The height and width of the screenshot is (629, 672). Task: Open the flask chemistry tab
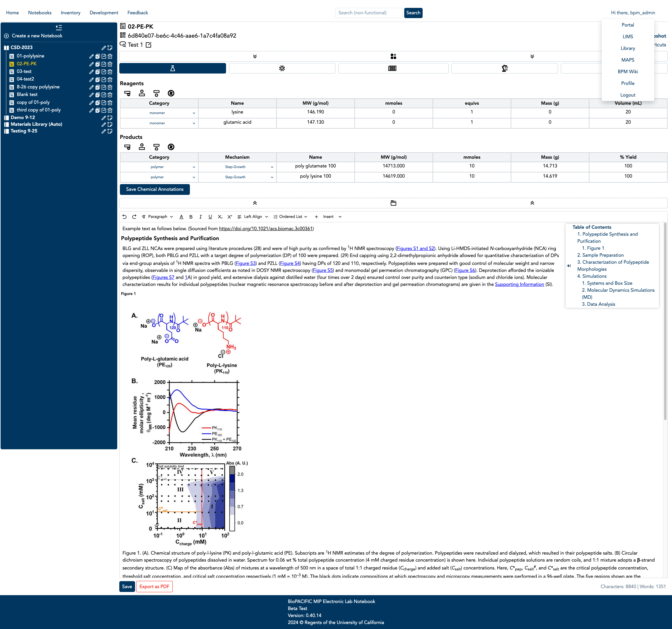point(172,68)
